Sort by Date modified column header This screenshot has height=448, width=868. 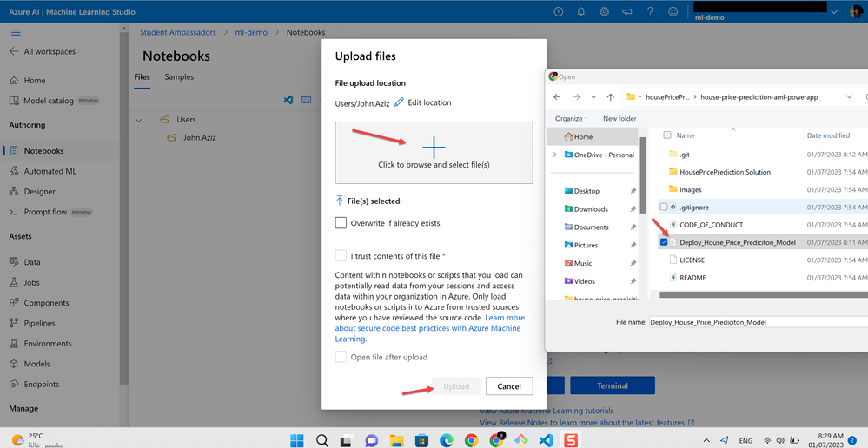828,135
